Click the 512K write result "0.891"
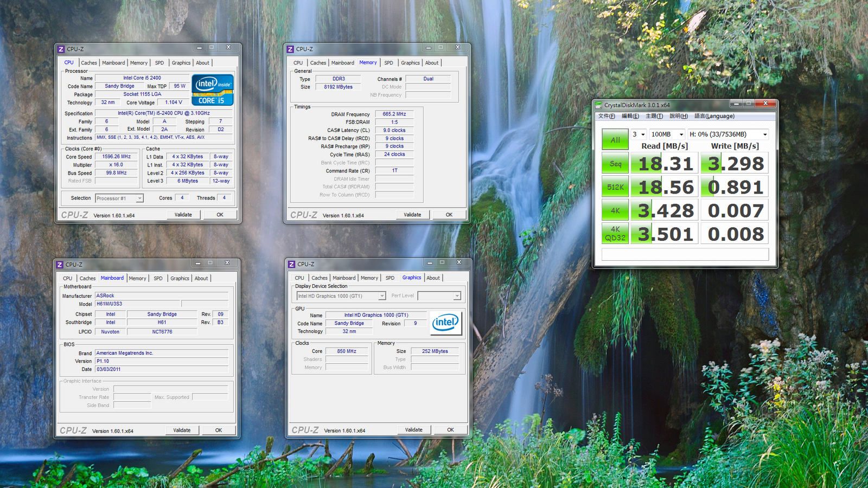The height and width of the screenshot is (488, 868). [x=736, y=187]
